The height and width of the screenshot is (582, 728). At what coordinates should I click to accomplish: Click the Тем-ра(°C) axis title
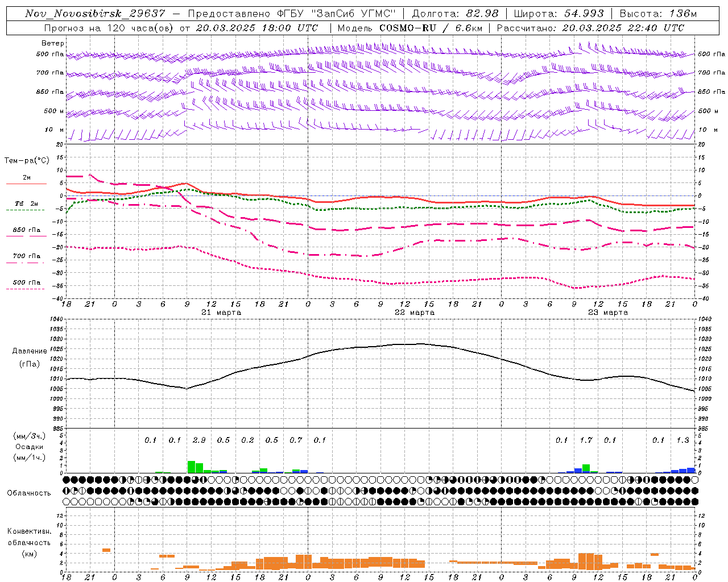[x=27, y=161]
